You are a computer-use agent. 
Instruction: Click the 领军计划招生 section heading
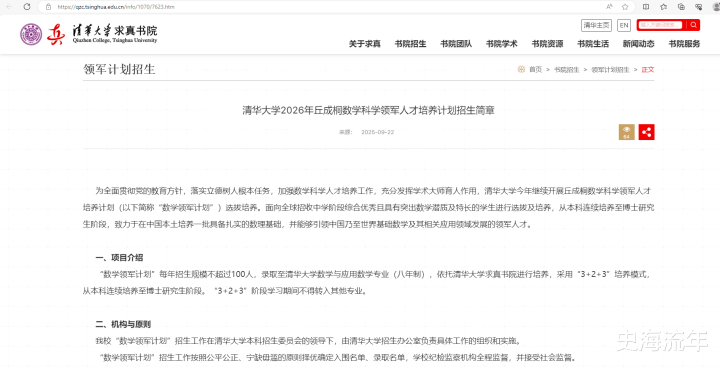119,69
